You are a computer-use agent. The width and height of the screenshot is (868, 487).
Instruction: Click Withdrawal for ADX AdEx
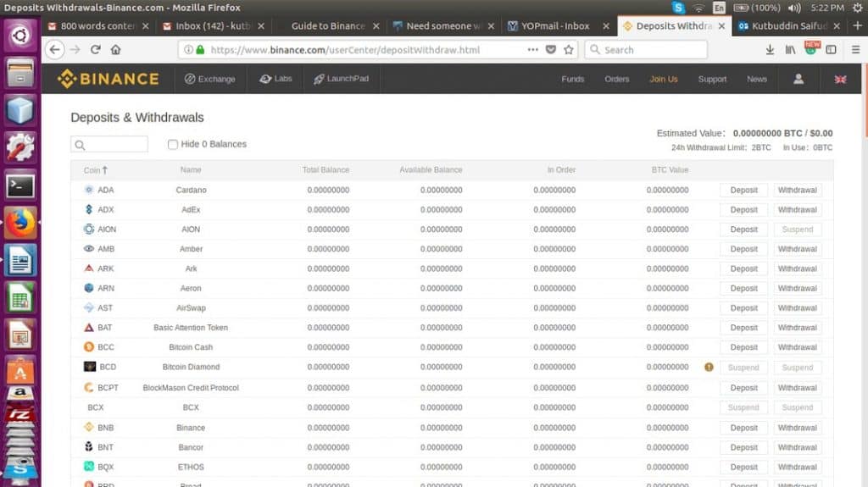[x=797, y=210]
